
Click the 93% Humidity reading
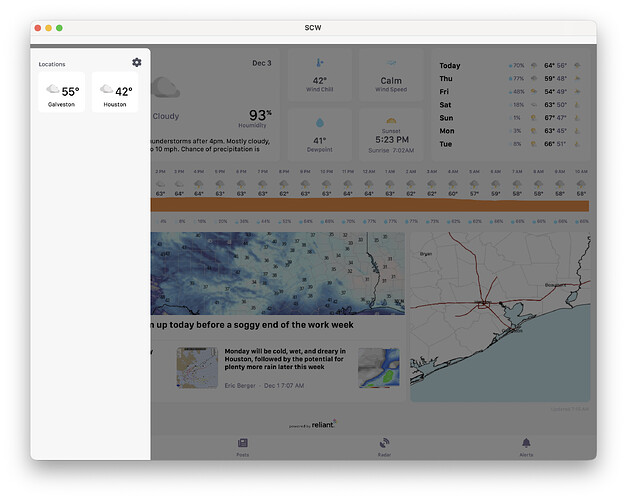pos(260,116)
